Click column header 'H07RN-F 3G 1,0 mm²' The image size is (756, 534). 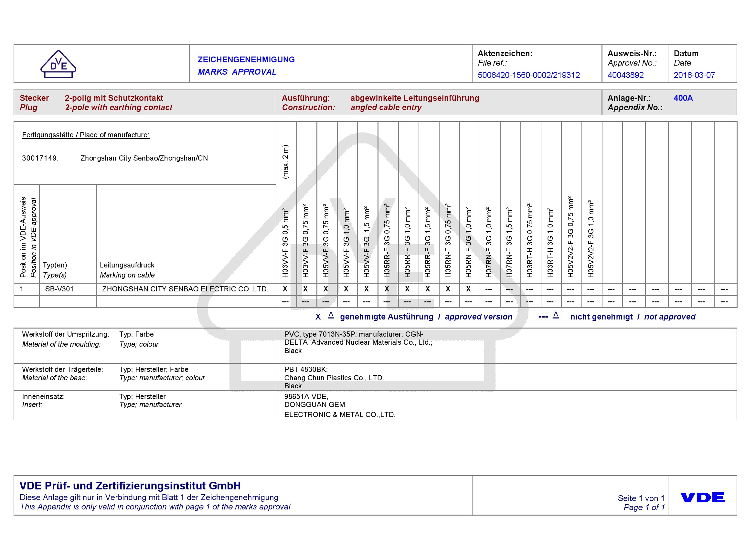pos(489,242)
